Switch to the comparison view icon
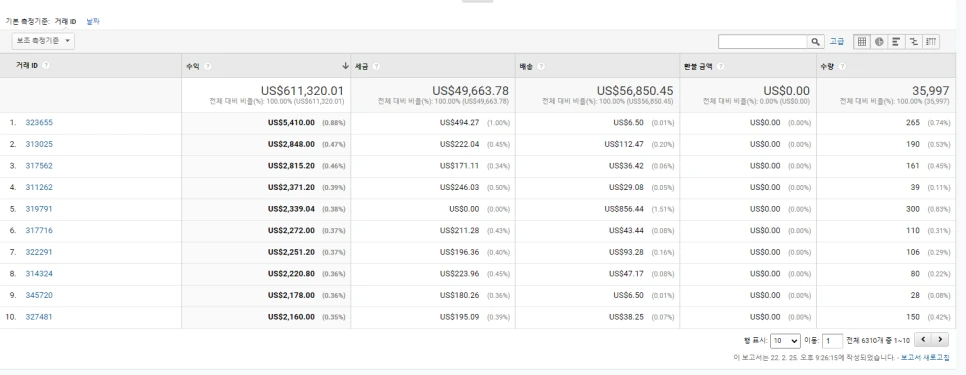This screenshot has height=375, width=966. click(914, 42)
